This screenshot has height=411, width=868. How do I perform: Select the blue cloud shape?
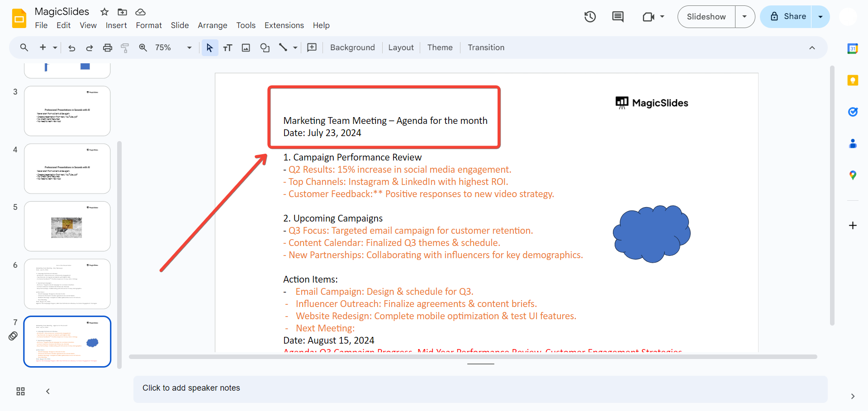pyautogui.click(x=651, y=234)
